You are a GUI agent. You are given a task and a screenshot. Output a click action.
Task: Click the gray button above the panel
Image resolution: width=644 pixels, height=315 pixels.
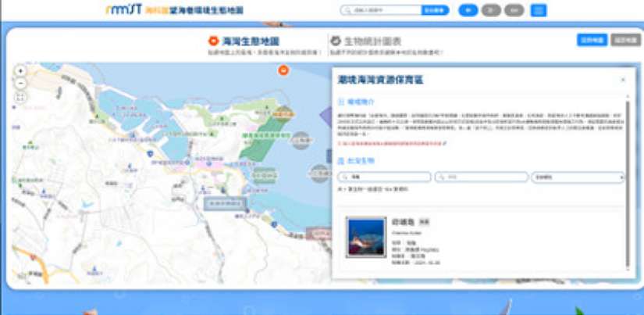pyautogui.click(x=625, y=40)
